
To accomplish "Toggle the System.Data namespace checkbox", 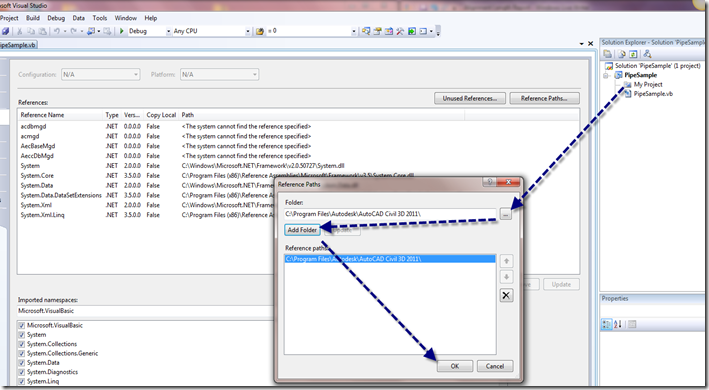I will [x=22, y=363].
